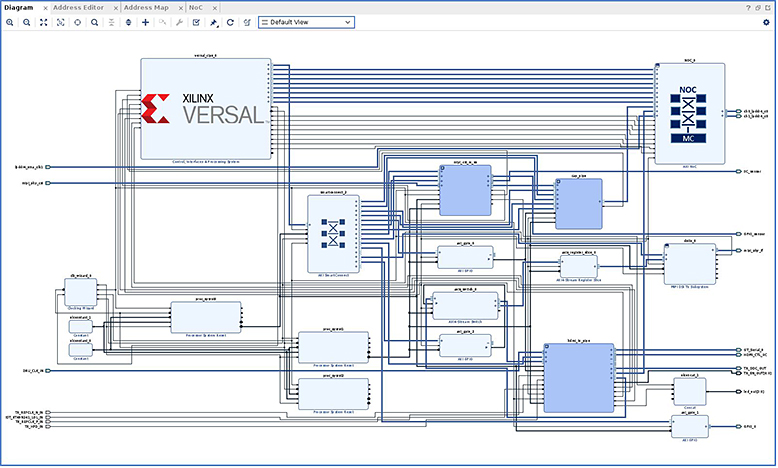Screen dimensions: 778x468
Task: Regenerate the layout with the circular arrow
Action: click(230, 22)
